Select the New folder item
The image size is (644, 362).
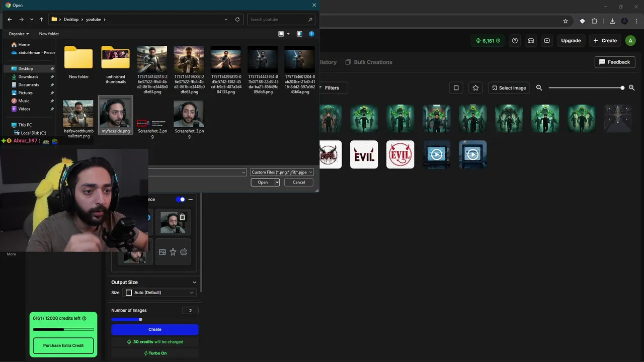78,63
